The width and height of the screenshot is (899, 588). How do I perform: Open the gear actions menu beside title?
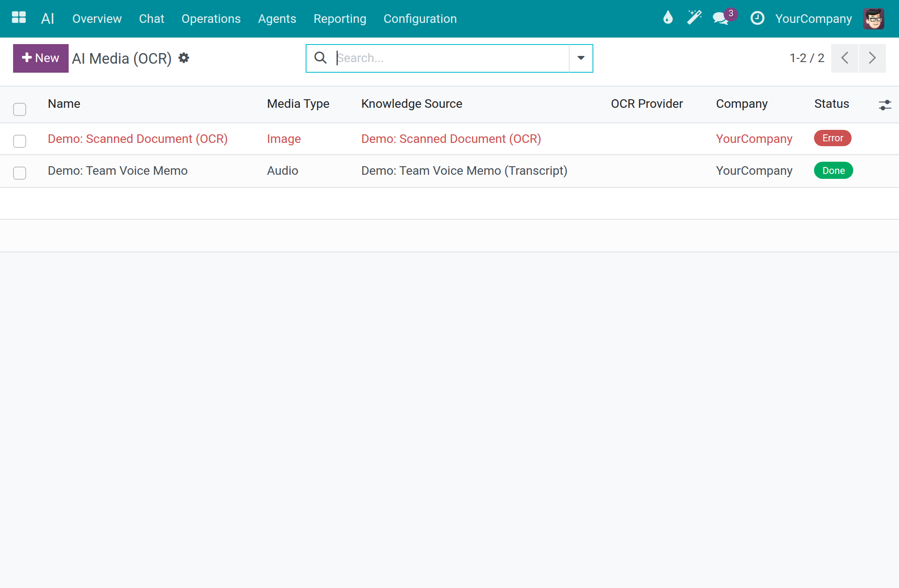tap(184, 58)
